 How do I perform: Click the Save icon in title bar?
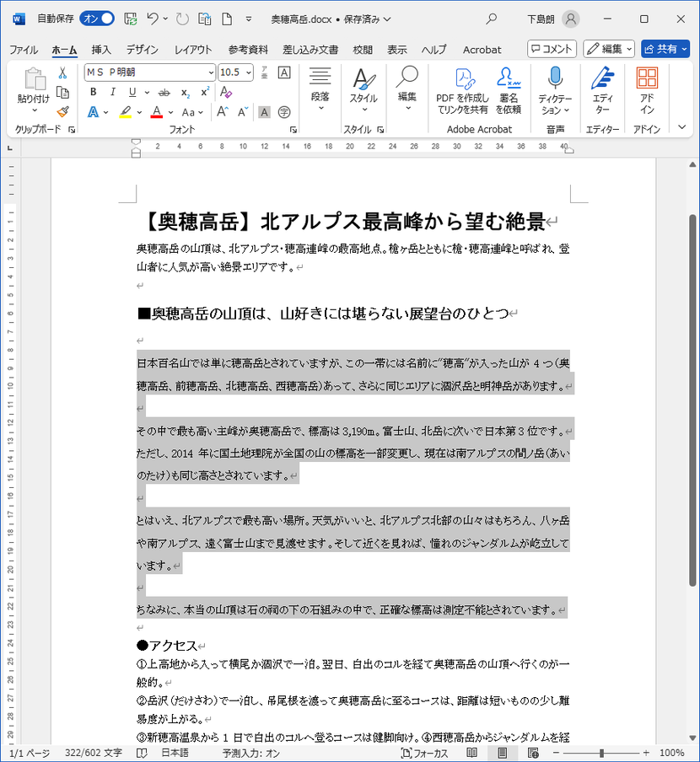pyautogui.click(x=130, y=19)
